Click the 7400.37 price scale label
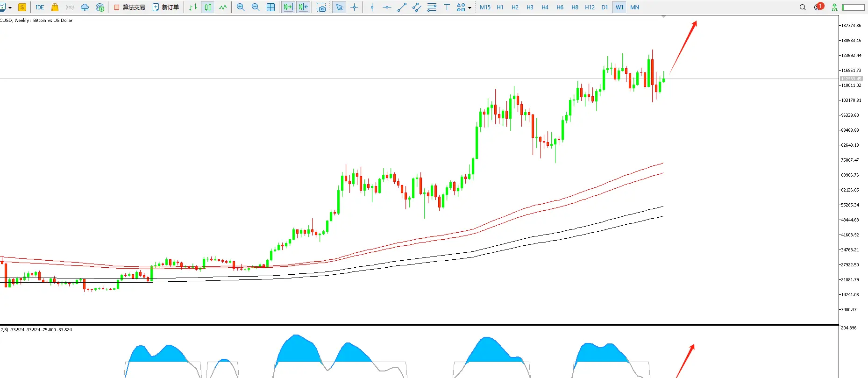Screen dimensions: 868x378 (849, 309)
